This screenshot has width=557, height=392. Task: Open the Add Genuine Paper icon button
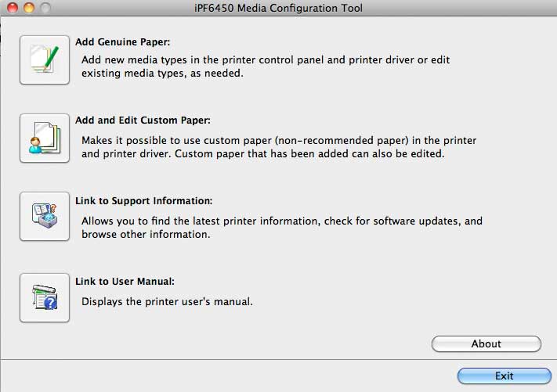[x=45, y=59]
